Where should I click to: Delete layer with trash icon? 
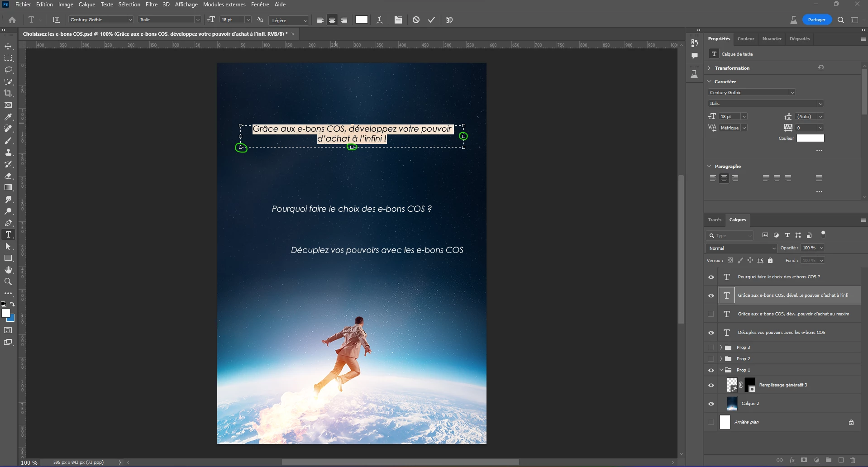(853, 460)
